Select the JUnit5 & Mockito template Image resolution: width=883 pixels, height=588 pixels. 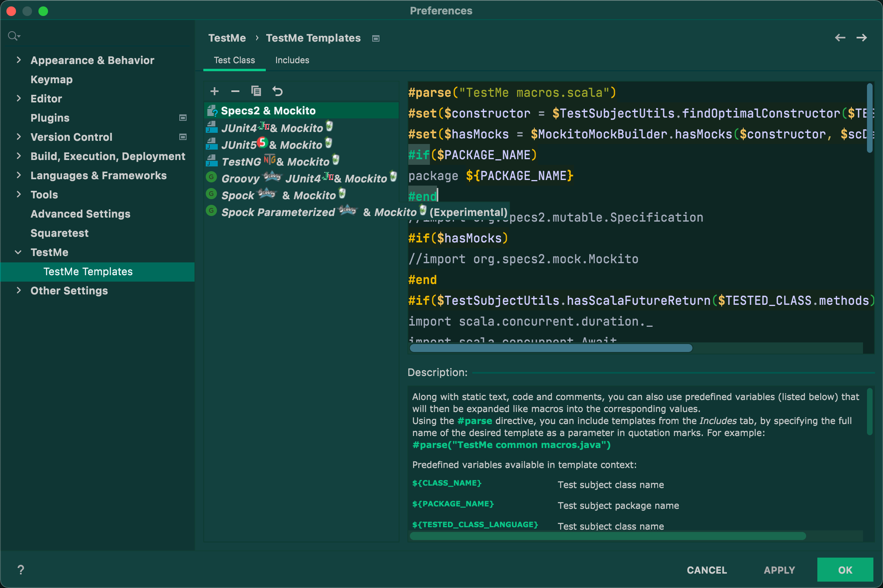(x=301, y=144)
